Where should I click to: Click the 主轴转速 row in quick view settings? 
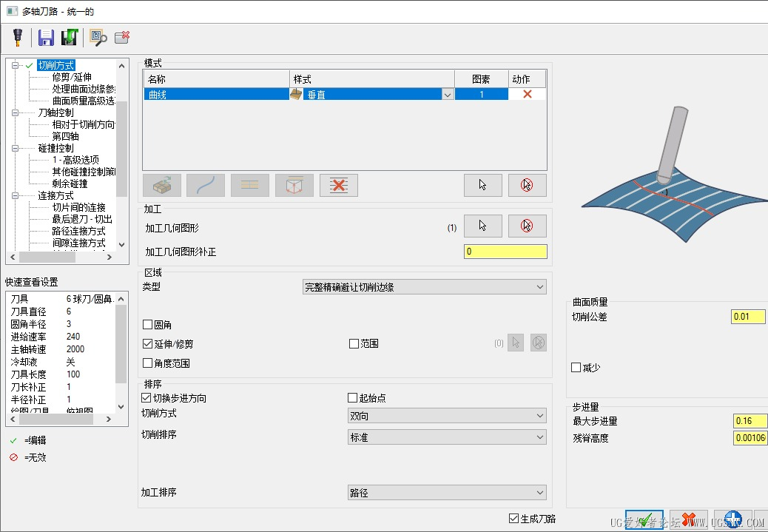61,349
